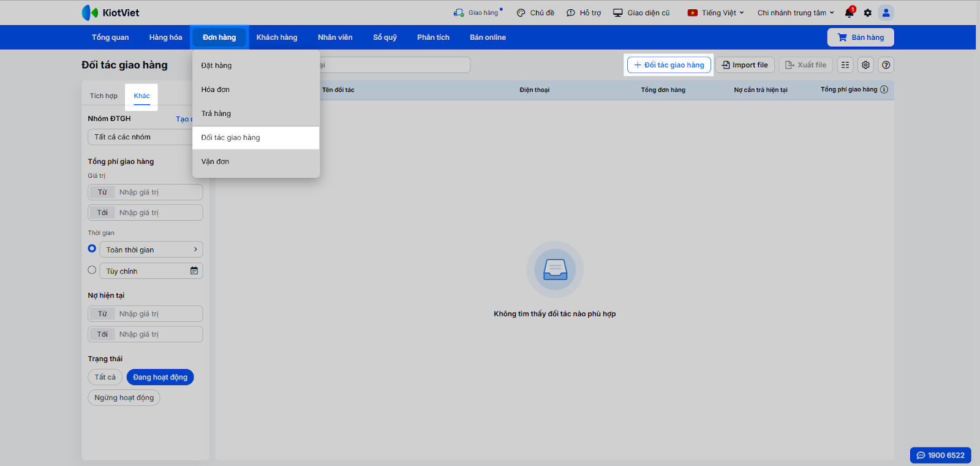The height and width of the screenshot is (466, 980).
Task: Select the Tùy chỉnh radio button
Action: [x=92, y=270]
